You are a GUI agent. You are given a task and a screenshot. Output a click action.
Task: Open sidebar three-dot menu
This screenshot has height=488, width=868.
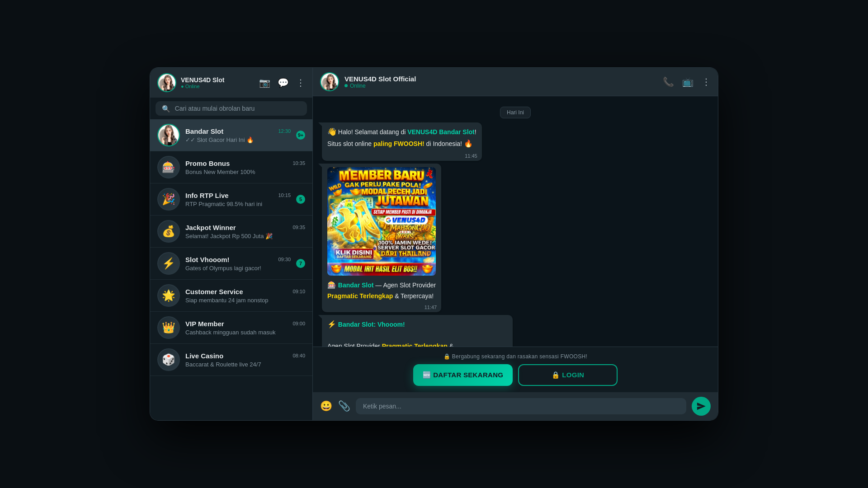click(x=301, y=83)
